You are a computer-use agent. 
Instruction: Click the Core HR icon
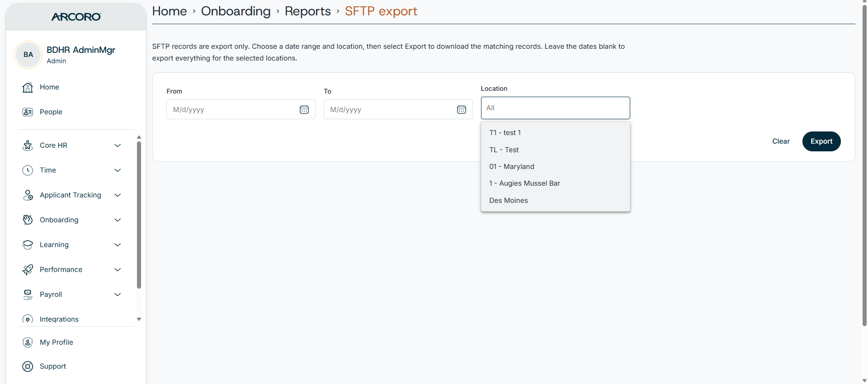coord(28,145)
